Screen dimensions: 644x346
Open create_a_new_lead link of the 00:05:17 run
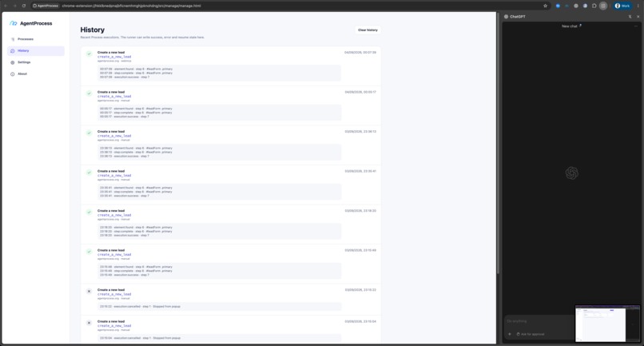pos(114,96)
